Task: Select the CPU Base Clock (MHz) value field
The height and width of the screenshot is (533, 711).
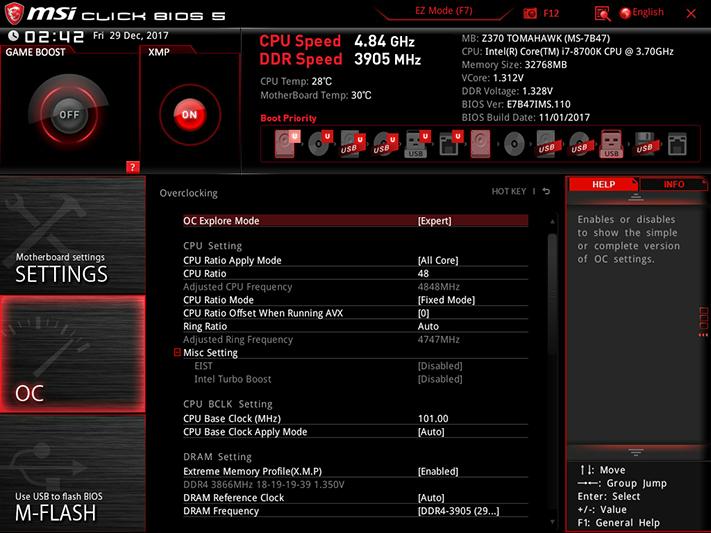Action: [x=433, y=419]
